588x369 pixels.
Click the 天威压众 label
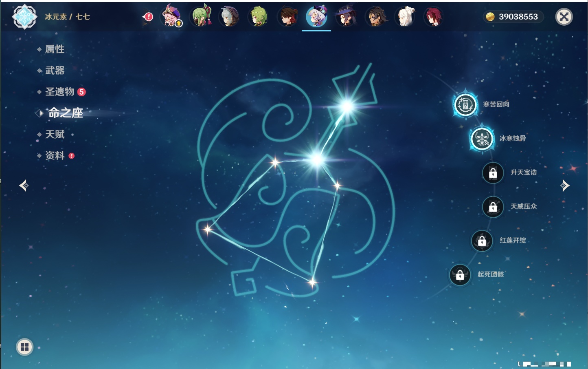[524, 206]
